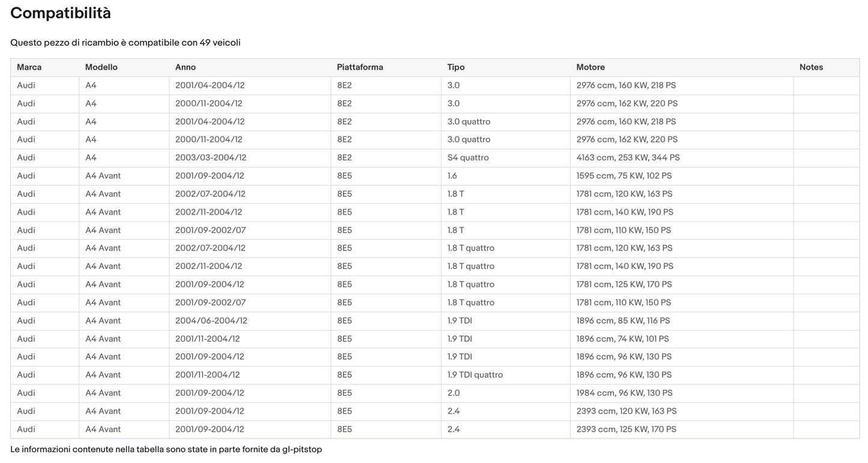Click the S4 quattro type cell
Image resolution: width=868 pixels, height=463 pixels.
[x=506, y=158]
